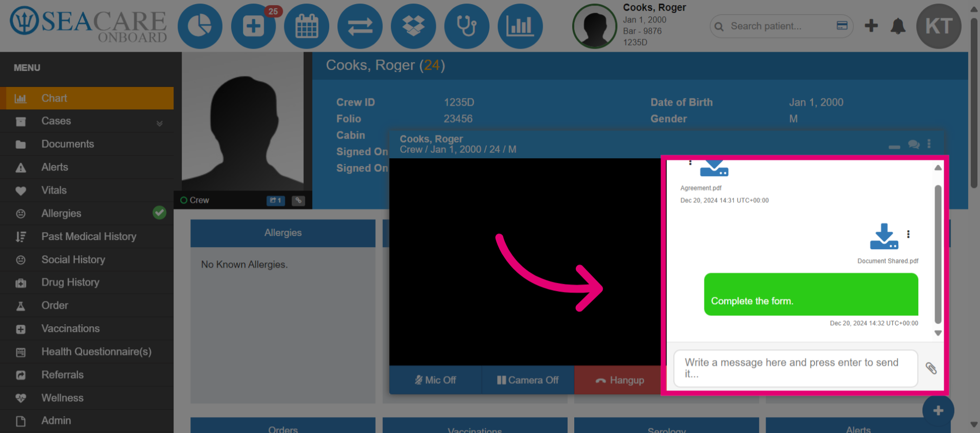Click the SeaCare Onboard logo
The image size is (980, 433).
(88, 25)
